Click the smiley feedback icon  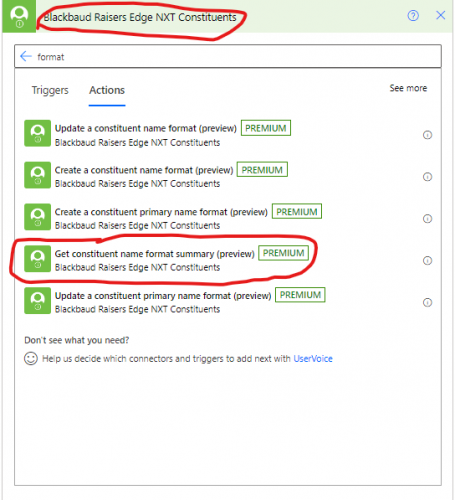(x=31, y=359)
